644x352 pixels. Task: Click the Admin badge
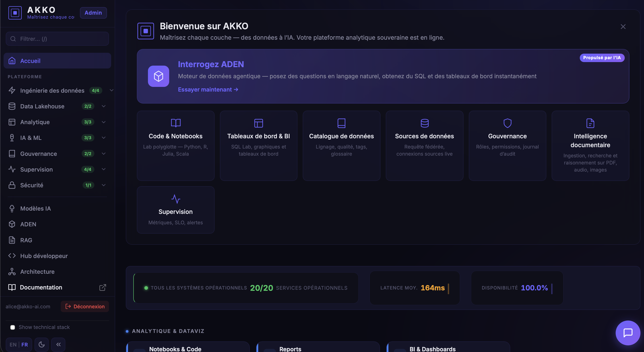93,13
